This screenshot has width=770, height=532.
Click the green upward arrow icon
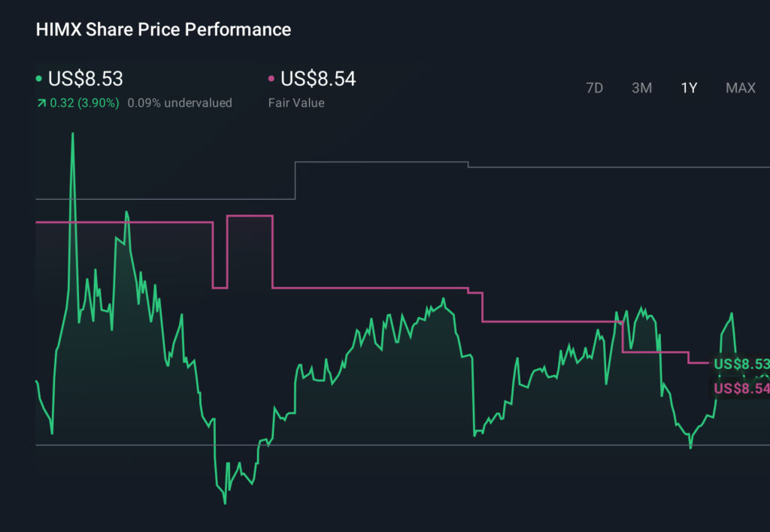click(x=41, y=104)
